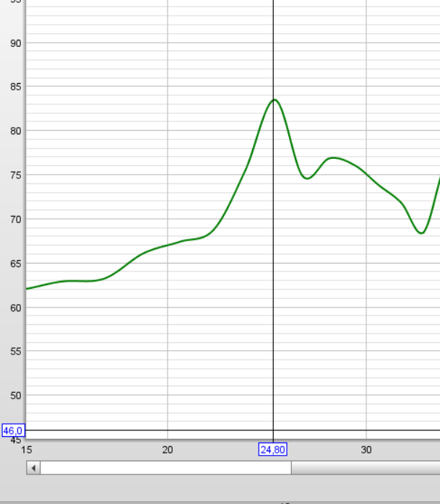Click the y-axis label 70

(x=15, y=220)
